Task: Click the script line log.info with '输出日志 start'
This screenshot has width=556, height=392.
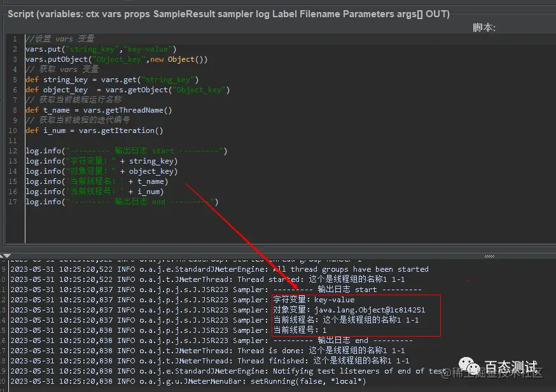Action: point(126,151)
